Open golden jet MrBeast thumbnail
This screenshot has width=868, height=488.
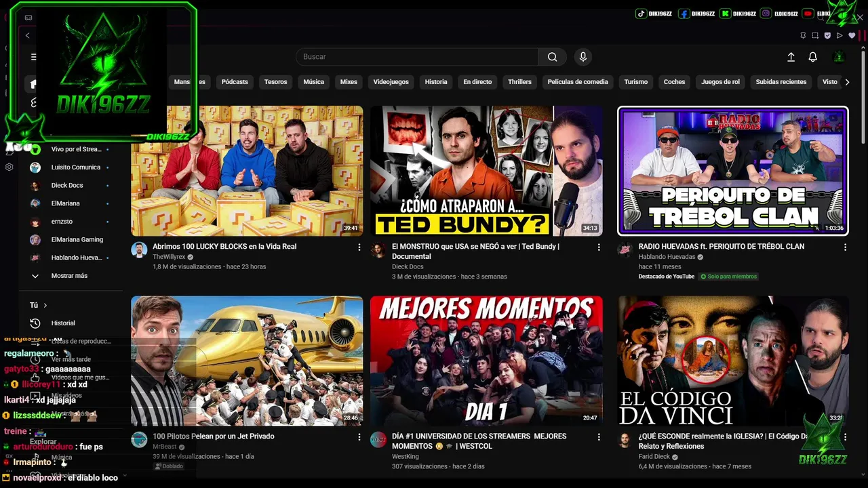point(247,361)
